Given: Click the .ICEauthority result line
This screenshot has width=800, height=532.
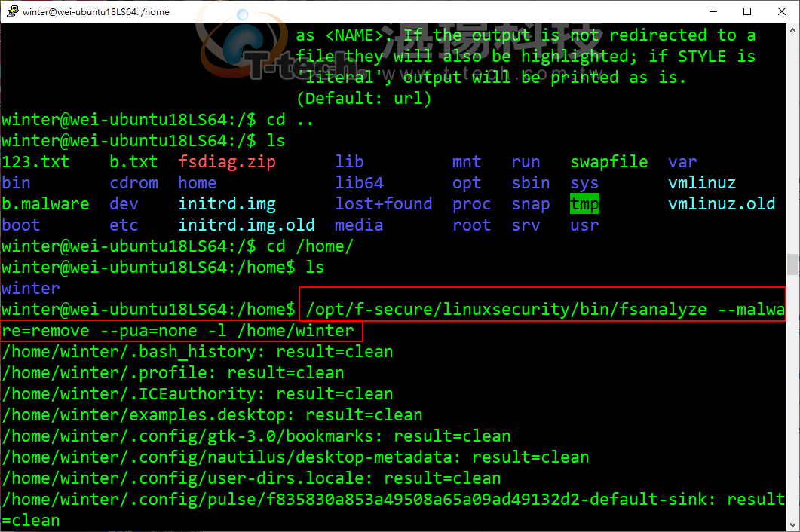Looking at the screenshot, I should click(x=198, y=394).
